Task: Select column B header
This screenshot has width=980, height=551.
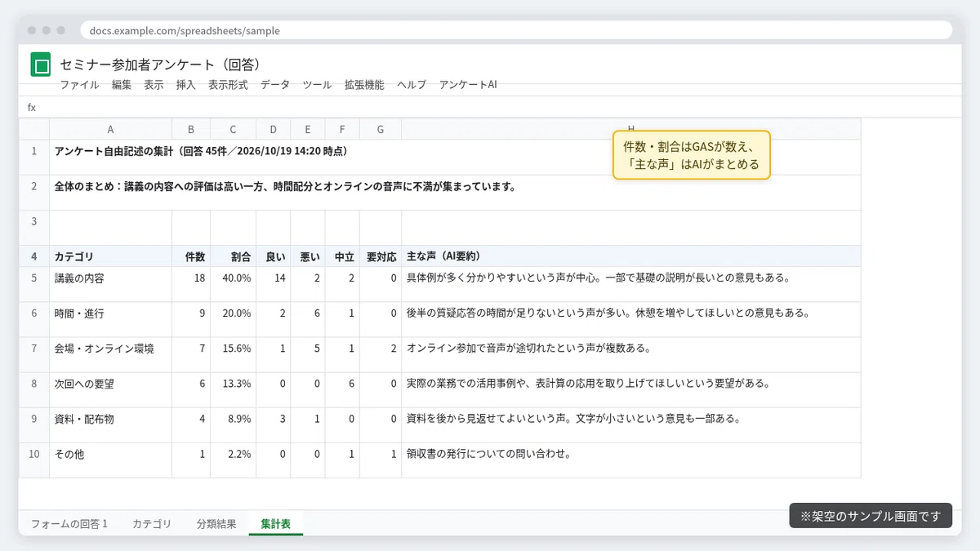Action: [x=191, y=129]
